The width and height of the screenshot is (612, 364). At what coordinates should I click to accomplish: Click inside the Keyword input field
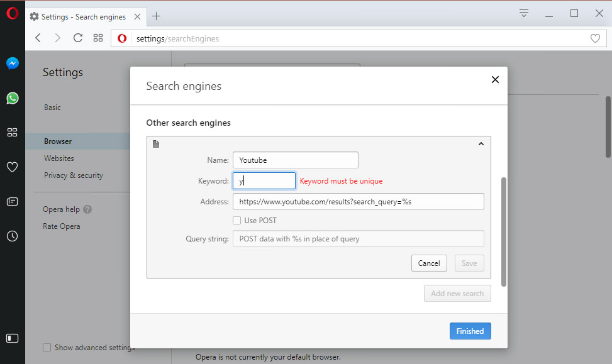click(264, 180)
